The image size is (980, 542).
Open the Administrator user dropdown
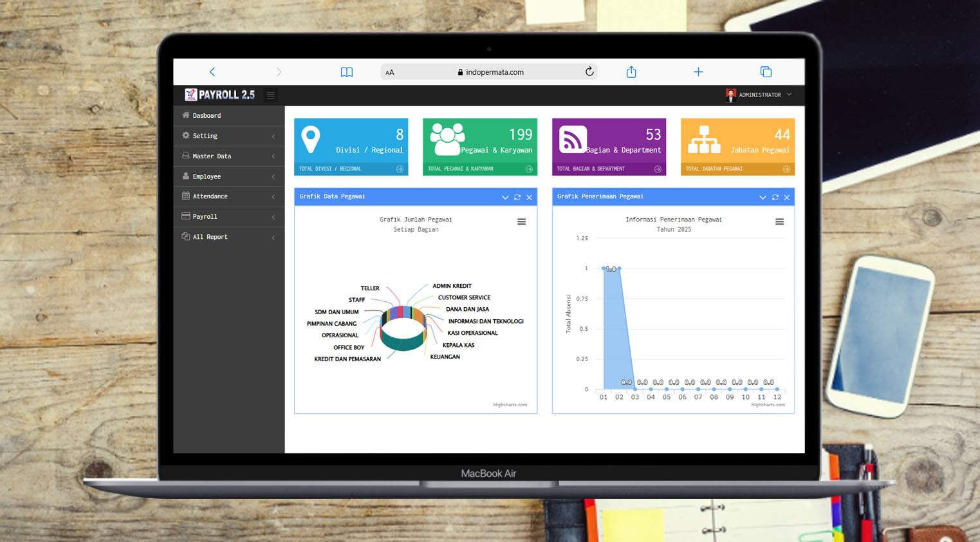click(759, 95)
